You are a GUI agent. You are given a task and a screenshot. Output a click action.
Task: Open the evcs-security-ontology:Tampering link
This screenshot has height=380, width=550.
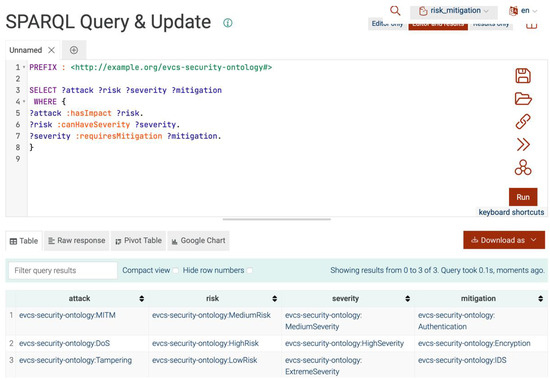(75, 360)
